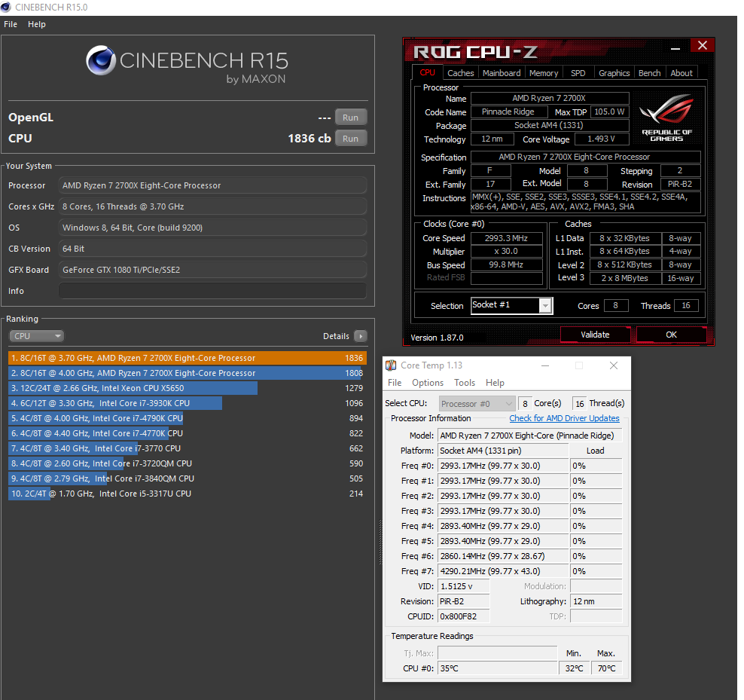Open the Tools menu in Core Temp
This screenshot has height=700, width=744.
(x=465, y=383)
